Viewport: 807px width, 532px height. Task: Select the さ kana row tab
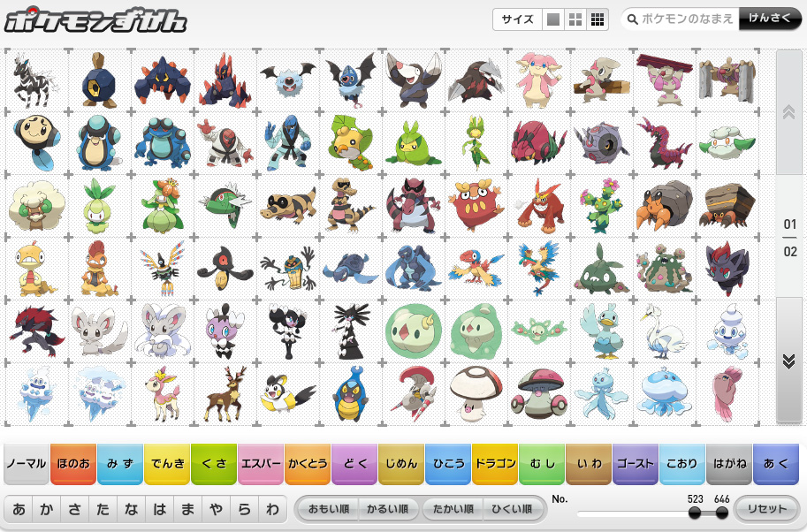(75, 509)
